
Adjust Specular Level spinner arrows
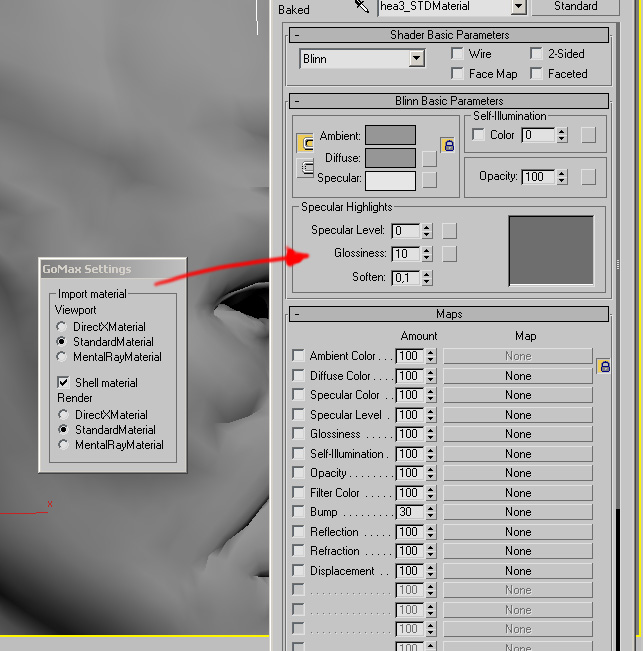coord(427,231)
